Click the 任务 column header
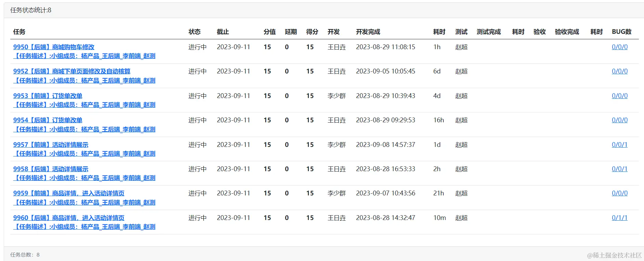The width and height of the screenshot is (644, 261). click(x=19, y=32)
